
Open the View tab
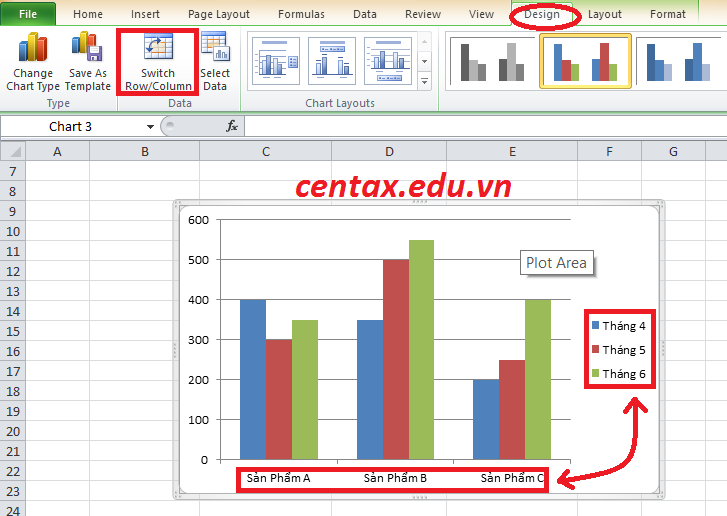481,14
